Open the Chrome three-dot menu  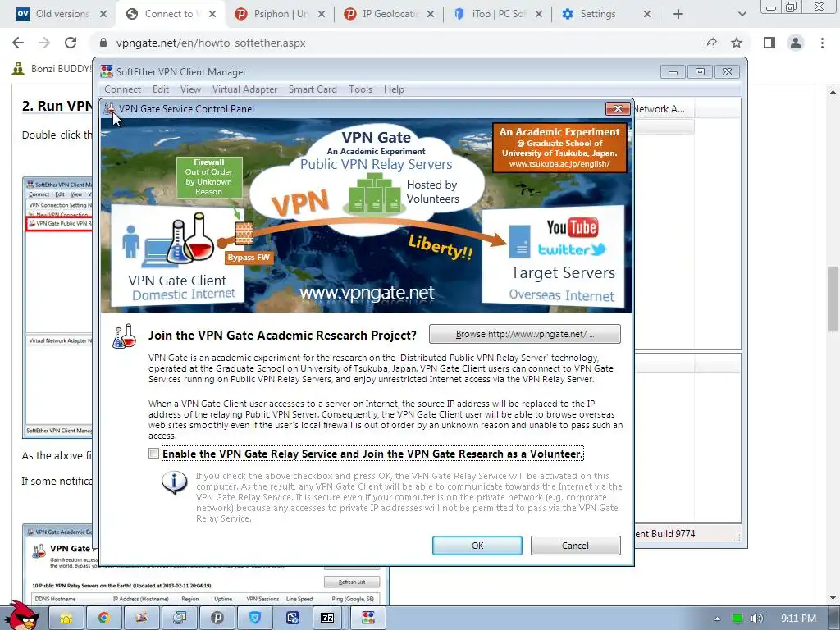(x=822, y=43)
